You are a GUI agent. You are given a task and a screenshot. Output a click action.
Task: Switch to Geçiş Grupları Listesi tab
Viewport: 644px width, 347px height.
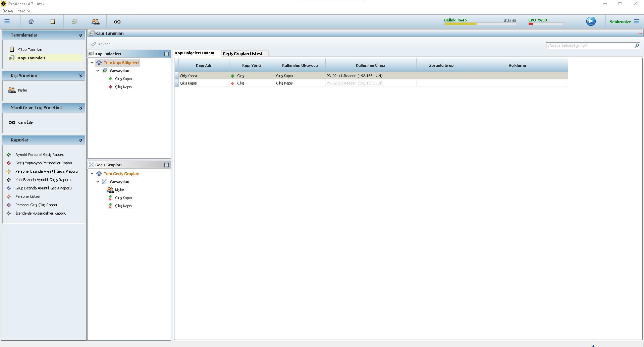point(242,54)
